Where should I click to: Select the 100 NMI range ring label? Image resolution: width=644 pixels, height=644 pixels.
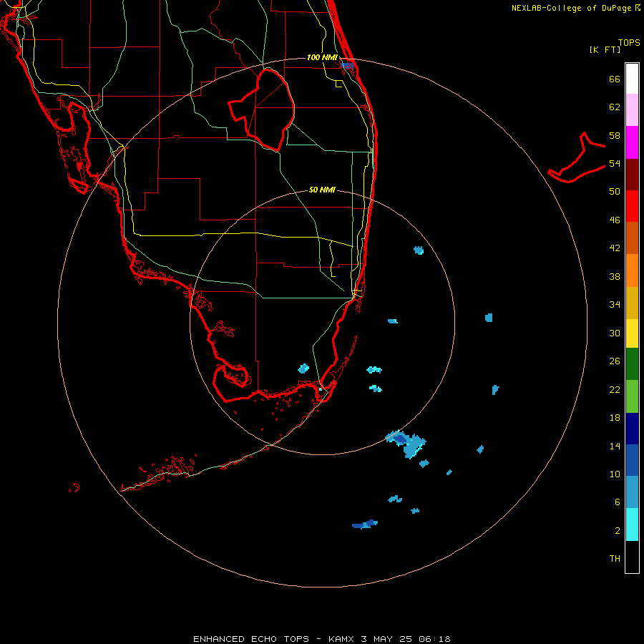click(322, 57)
